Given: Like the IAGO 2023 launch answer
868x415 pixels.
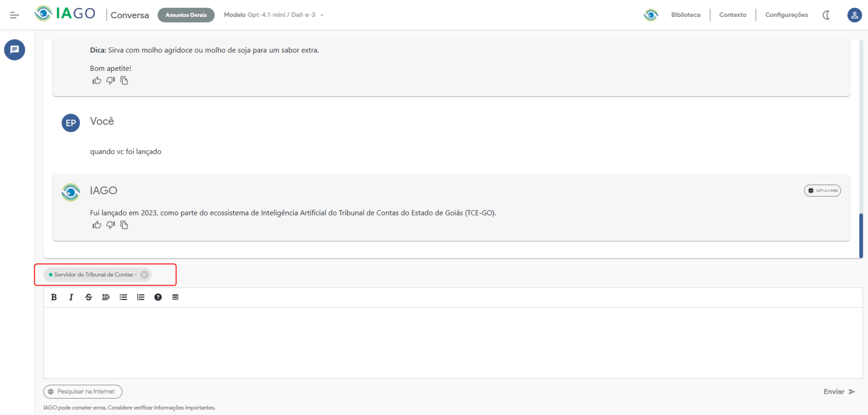Looking at the screenshot, I should click(97, 225).
